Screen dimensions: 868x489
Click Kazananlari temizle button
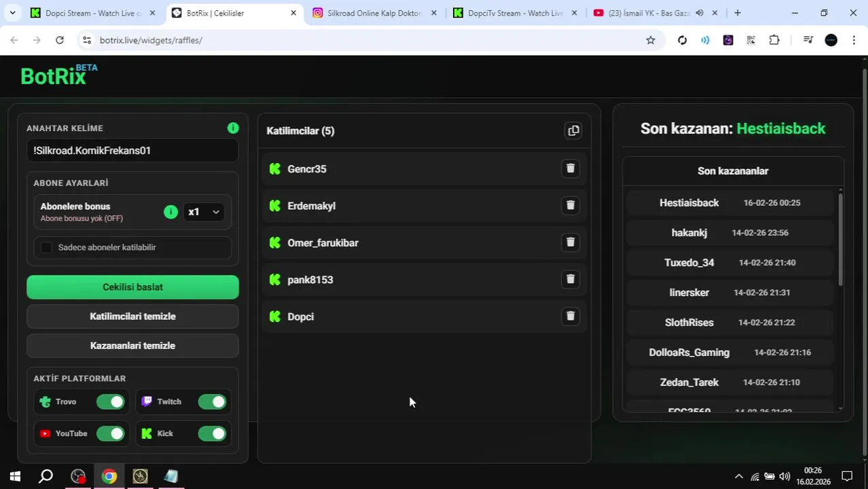132,346
